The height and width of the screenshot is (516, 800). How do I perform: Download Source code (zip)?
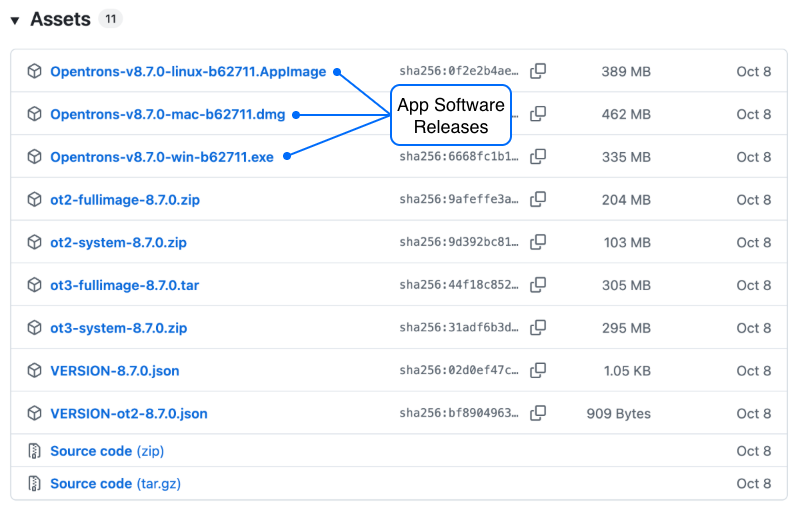pos(107,451)
